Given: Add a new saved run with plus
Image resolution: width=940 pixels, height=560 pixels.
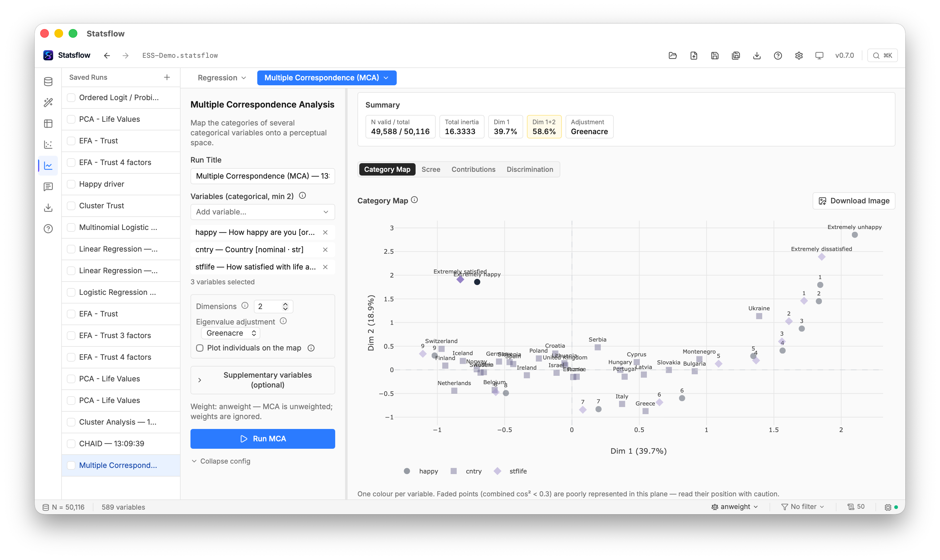Looking at the screenshot, I should [167, 77].
